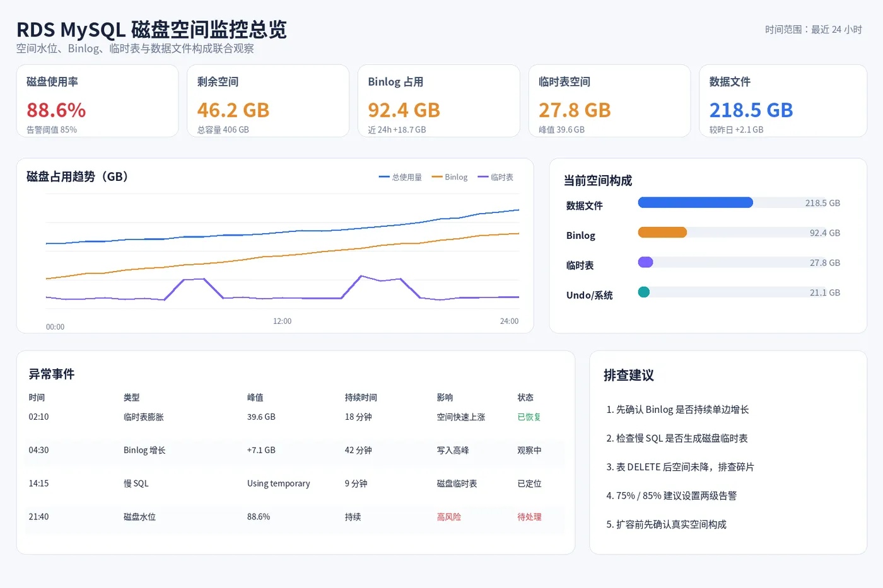
Task: Toggle the 总使用量 legend series
Action: click(401, 177)
